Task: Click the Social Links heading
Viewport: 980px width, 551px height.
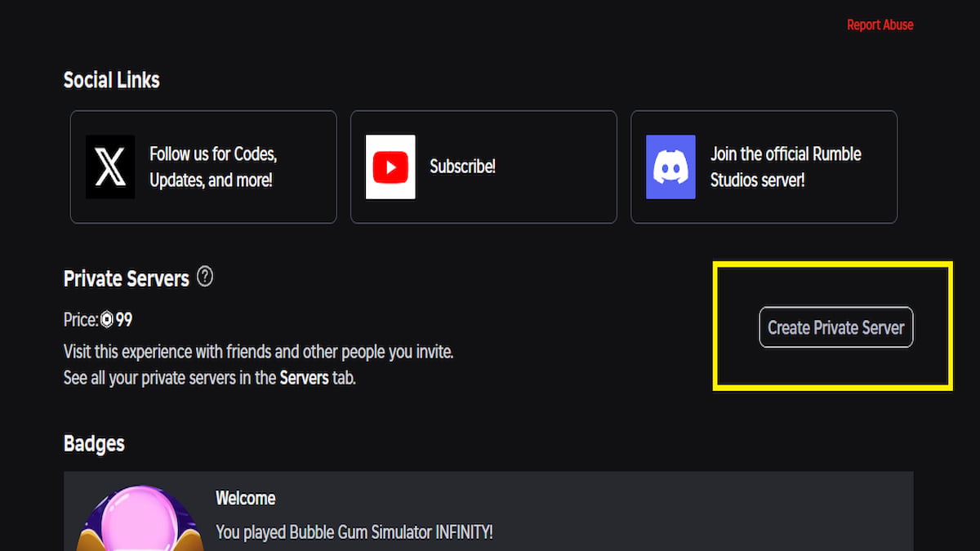Action: pos(112,80)
